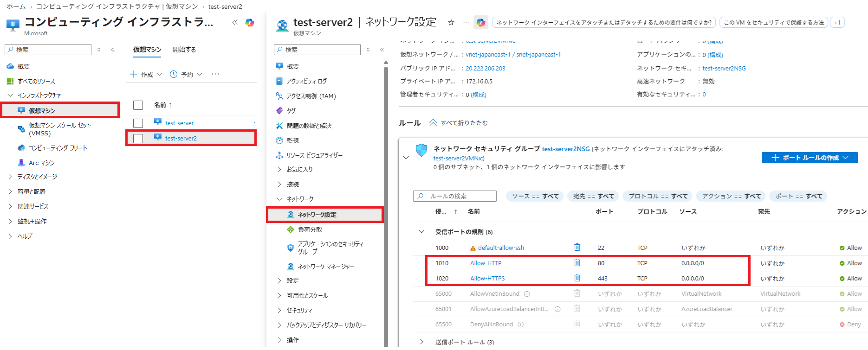Expand 関連サービス section
The width and height of the screenshot is (868, 350).
(10, 206)
